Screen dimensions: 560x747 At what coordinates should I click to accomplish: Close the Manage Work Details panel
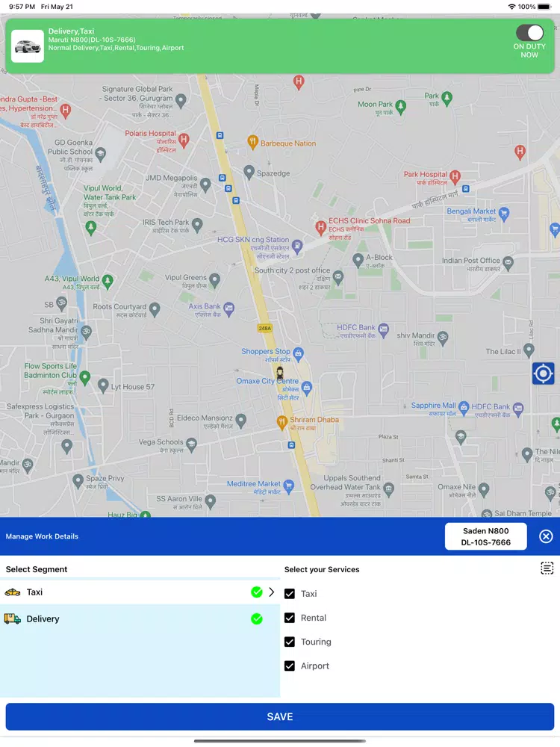tap(546, 536)
